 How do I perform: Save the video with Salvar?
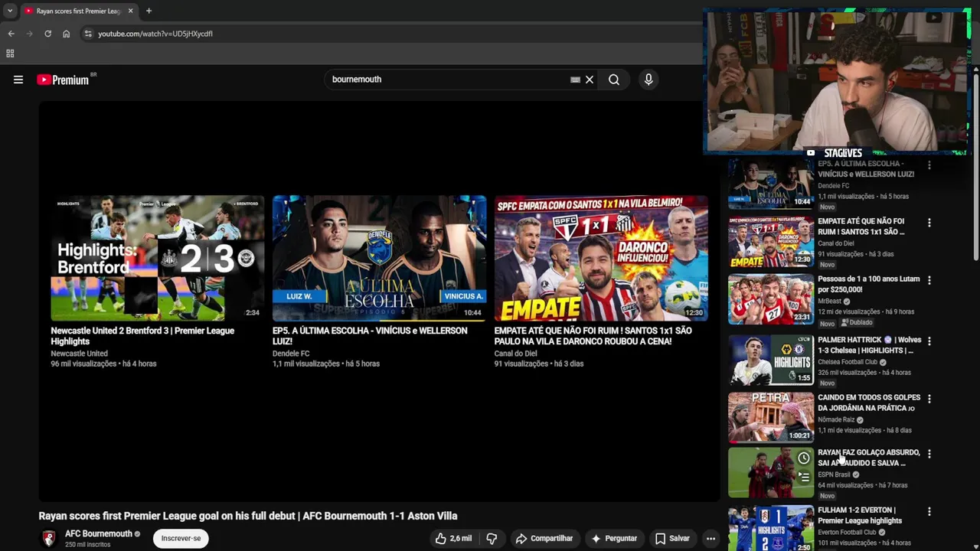(x=672, y=539)
